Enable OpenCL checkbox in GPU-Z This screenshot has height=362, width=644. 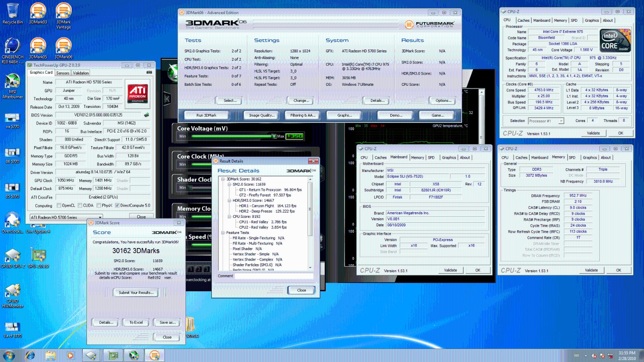(x=59, y=205)
